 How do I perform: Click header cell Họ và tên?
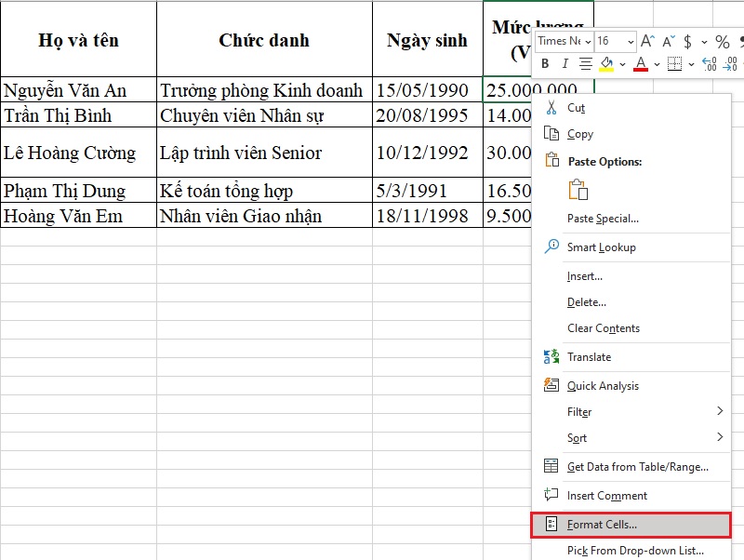coord(78,39)
